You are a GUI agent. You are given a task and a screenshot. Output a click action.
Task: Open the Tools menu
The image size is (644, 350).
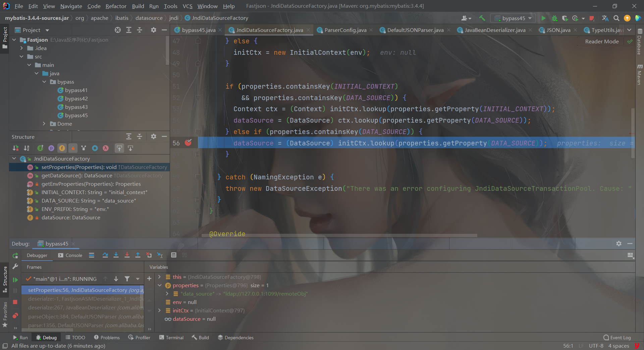pos(170,6)
